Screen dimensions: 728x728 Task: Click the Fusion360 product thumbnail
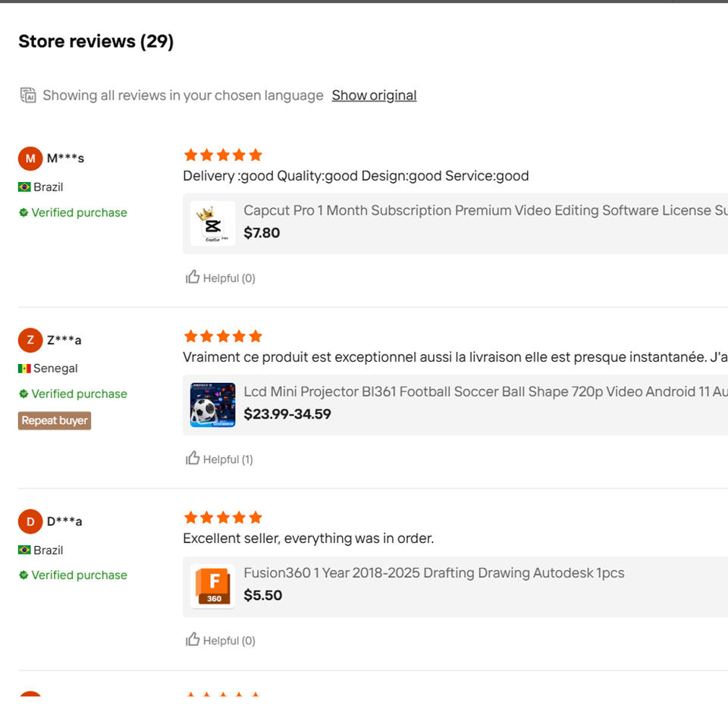(x=212, y=586)
